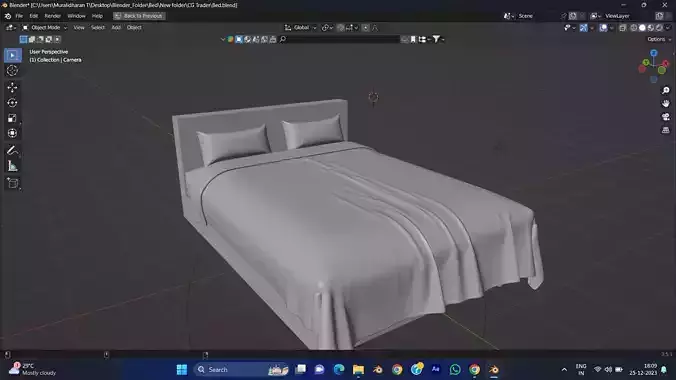Click the Back to Previous button
This screenshot has height=380, width=676.
[139, 16]
